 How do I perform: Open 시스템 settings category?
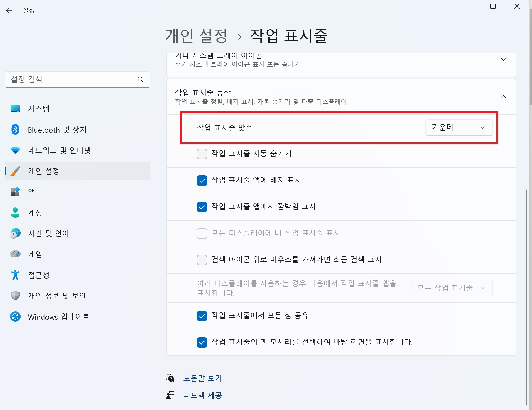[78, 109]
